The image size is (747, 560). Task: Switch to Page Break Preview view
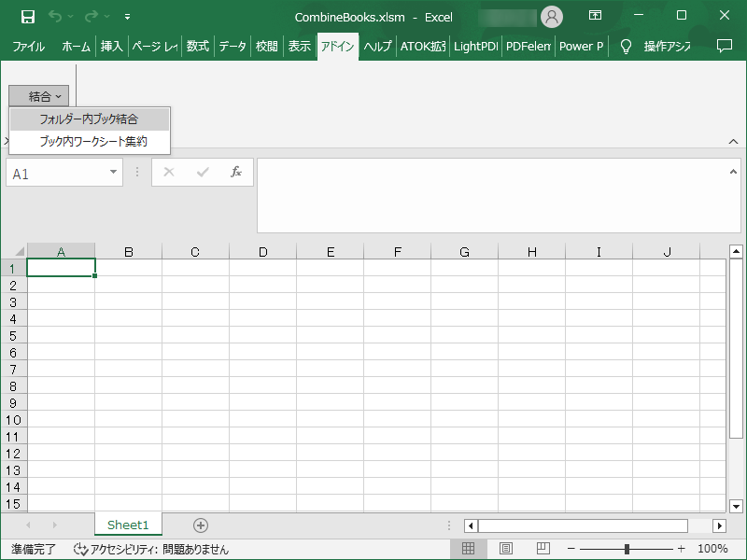pyautogui.click(x=543, y=549)
